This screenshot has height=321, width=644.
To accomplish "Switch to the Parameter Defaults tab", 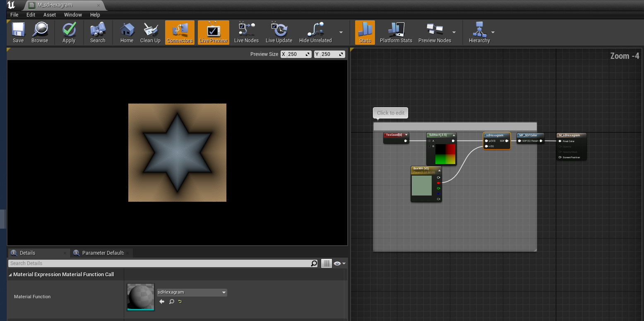I will (101, 253).
